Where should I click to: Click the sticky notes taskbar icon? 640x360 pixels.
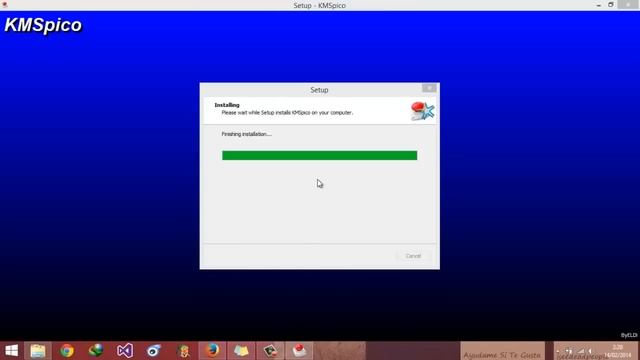coord(241,351)
